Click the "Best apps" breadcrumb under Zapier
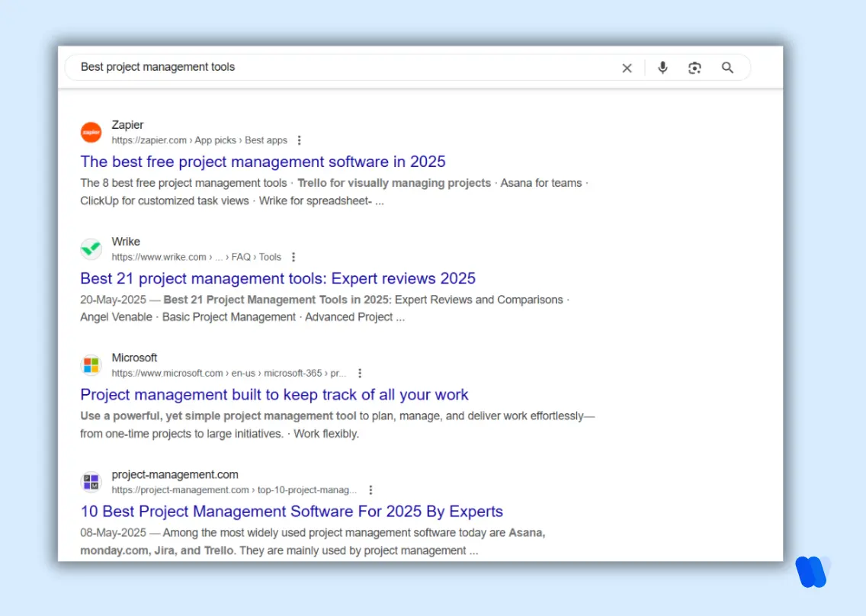Screen dimensions: 866x616 click(x=266, y=140)
